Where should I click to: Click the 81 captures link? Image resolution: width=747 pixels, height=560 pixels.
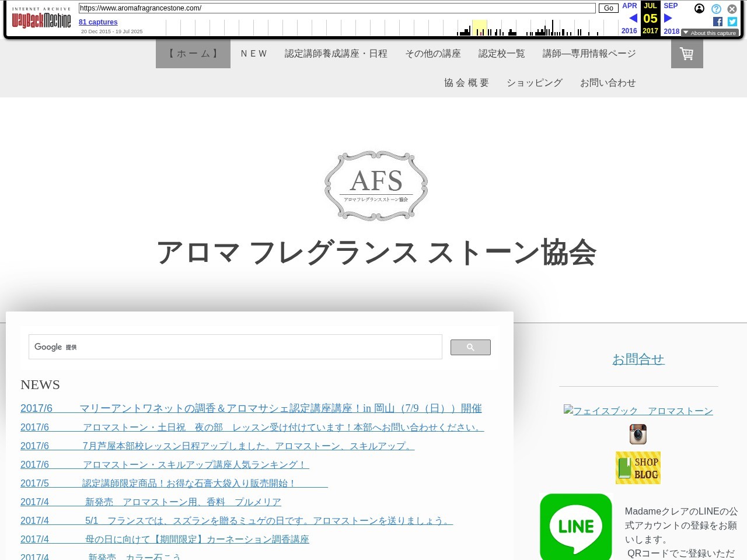(x=98, y=22)
